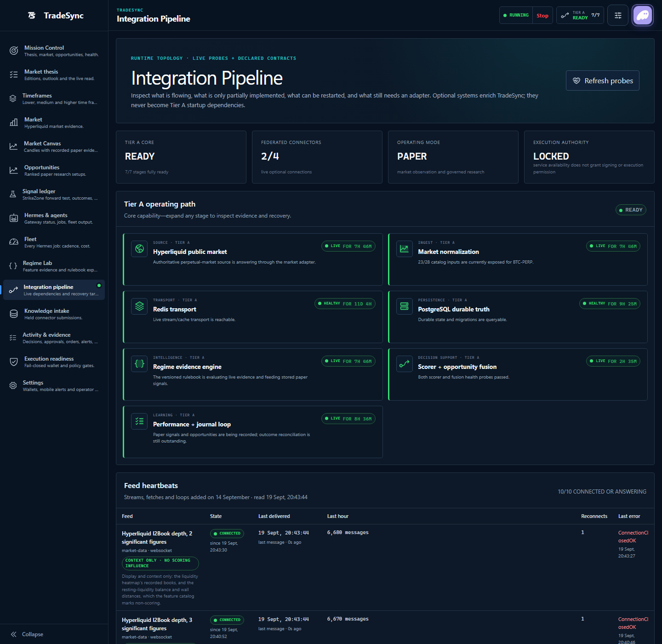Click the Tier A path READY badge
The width and height of the screenshot is (662, 644).
pyautogui.click(x=631, y=210)
